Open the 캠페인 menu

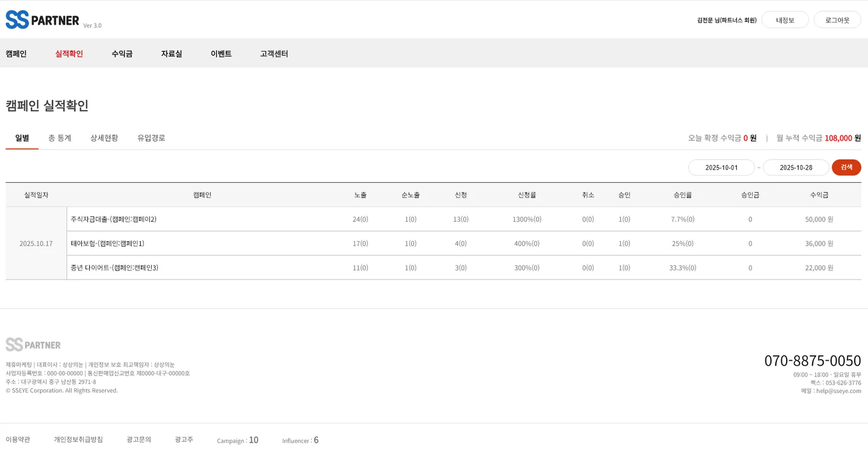click(x=16, y=53)
